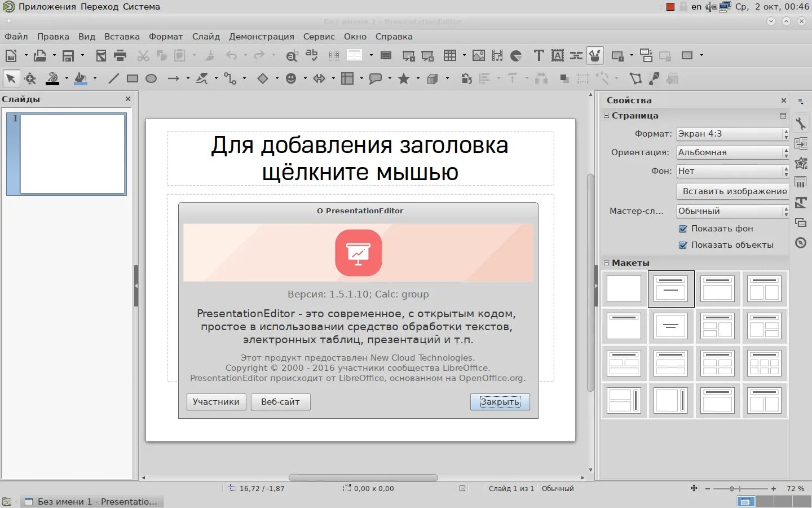Click the en keyboard layout indicator
The width and height of the screenshot is (812, 508).
pyautogui.click(x=696, y=7)
